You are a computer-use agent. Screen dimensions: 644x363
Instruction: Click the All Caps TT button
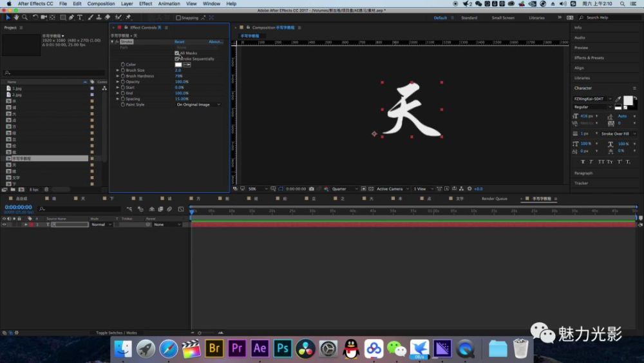pos(601,162)
